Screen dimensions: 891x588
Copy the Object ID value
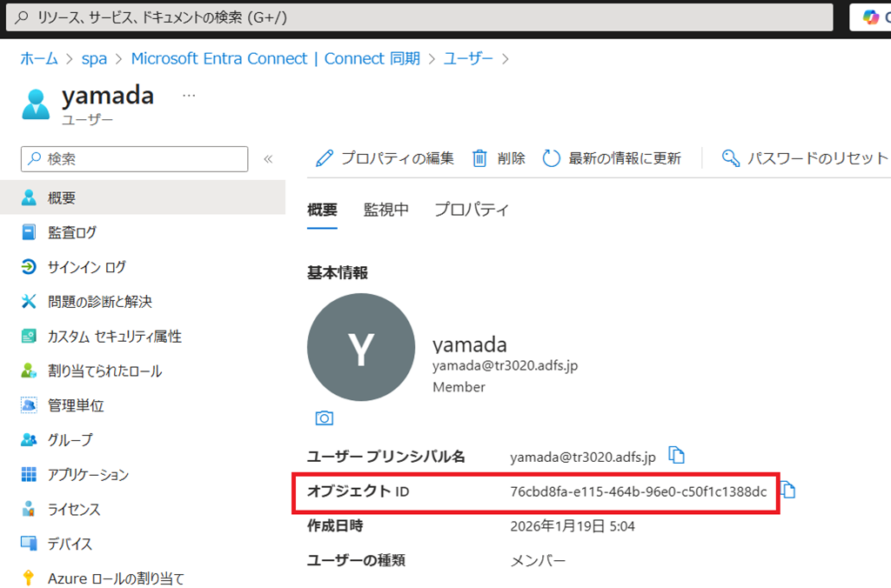pyautogui.click(x=788, y=491)
